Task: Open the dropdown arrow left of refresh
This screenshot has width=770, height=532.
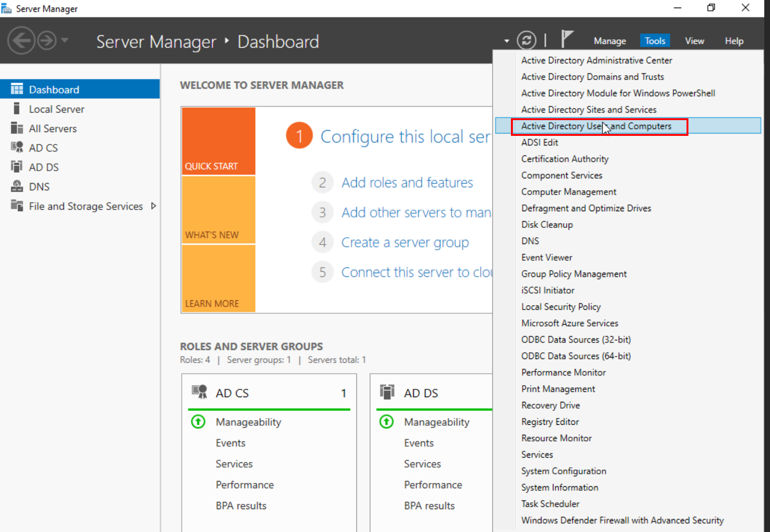Action: click(506, 41)
